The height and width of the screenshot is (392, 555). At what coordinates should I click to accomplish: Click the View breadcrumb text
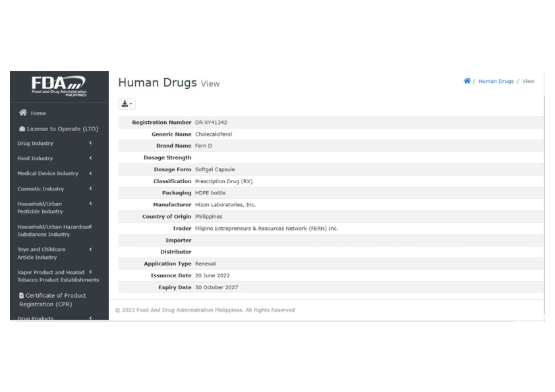pos(528,81)
